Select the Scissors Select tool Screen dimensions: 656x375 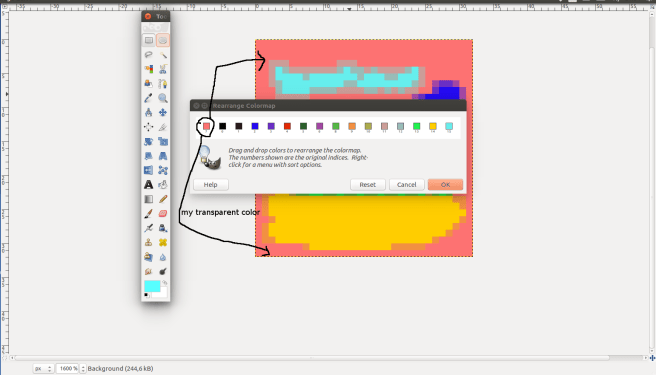(163, 69)
